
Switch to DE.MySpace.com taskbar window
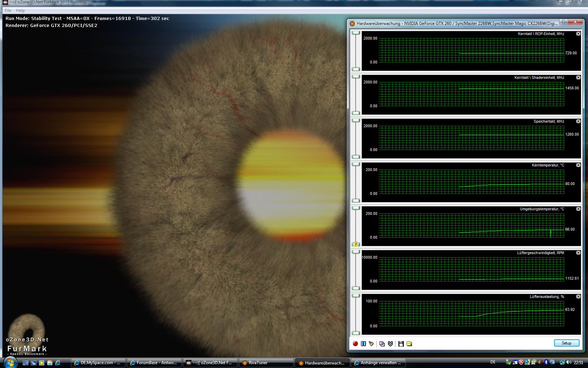click(x=98, y=363)
